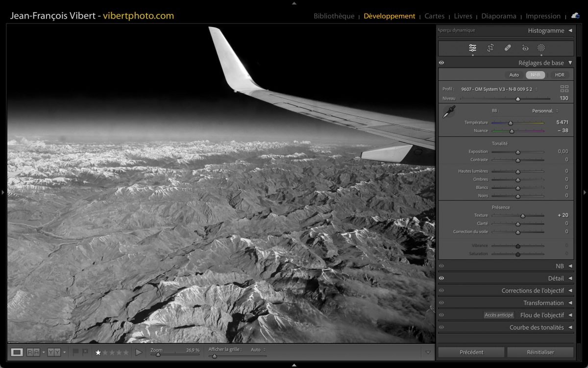Toggle the Détail panel eye switch
The height and width of the screenshot is (368, 588).
[x=441, y=278]
